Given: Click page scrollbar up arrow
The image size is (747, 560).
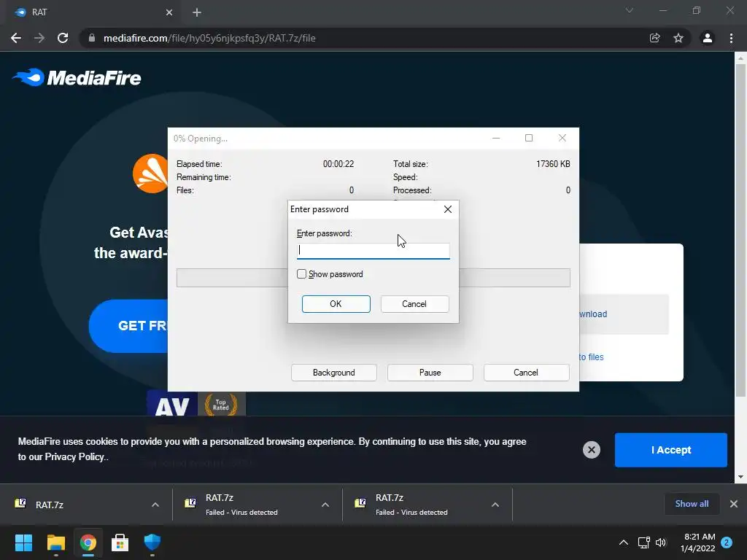Looking at the screenshot, I should tap(740, 58).
